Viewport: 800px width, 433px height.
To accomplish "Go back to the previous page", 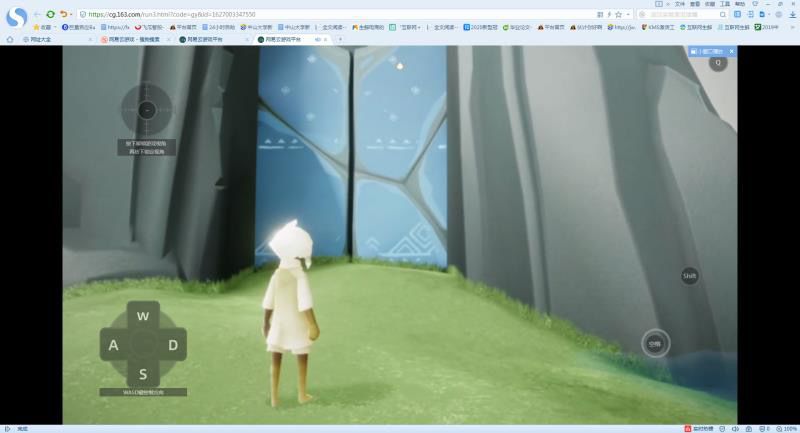I will pos(37,14).
